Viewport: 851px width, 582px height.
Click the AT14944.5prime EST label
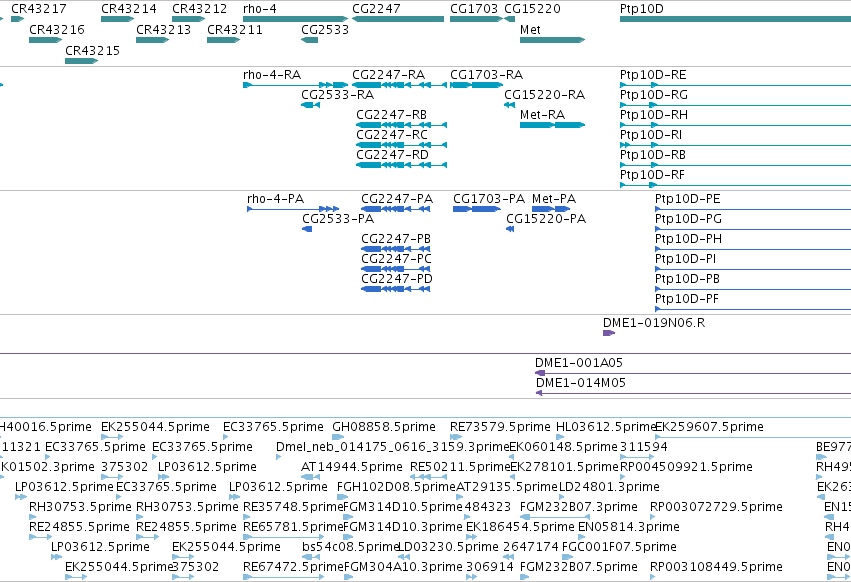coord(352,467)
